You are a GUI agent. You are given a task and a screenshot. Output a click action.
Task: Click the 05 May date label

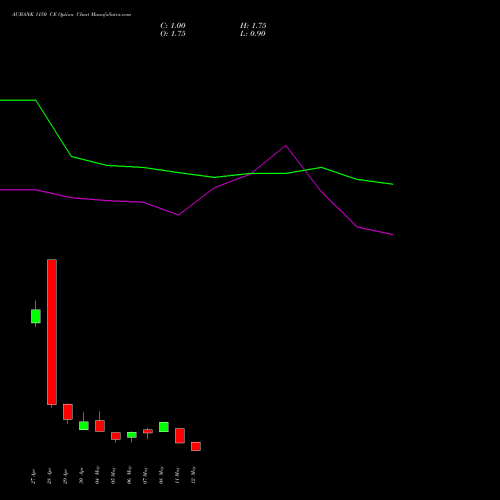[113, 475]
